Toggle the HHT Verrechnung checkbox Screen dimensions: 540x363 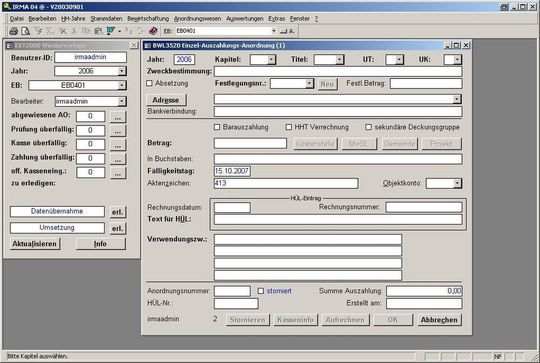(289, 127)
